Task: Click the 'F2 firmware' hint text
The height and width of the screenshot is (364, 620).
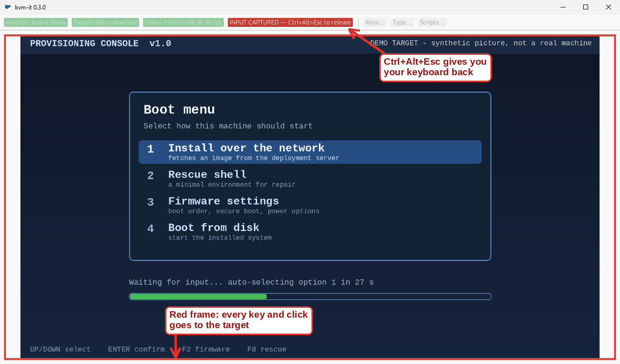Action: 206,350
